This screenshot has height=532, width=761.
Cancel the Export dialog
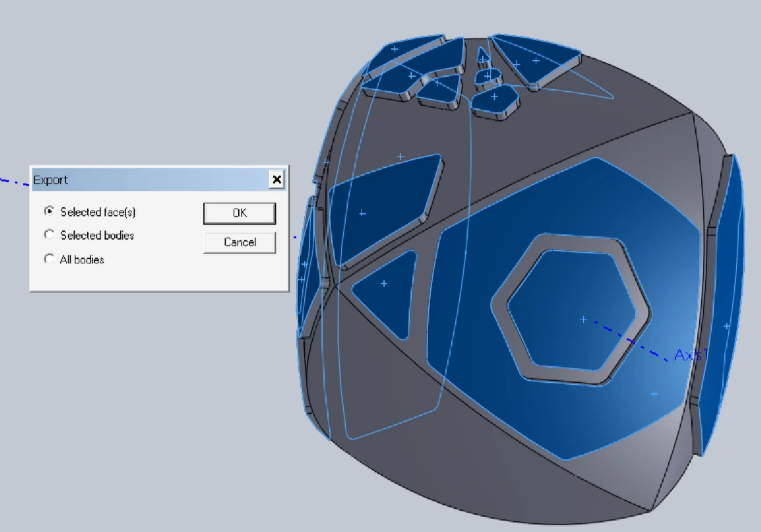click(x=239, y=242)
